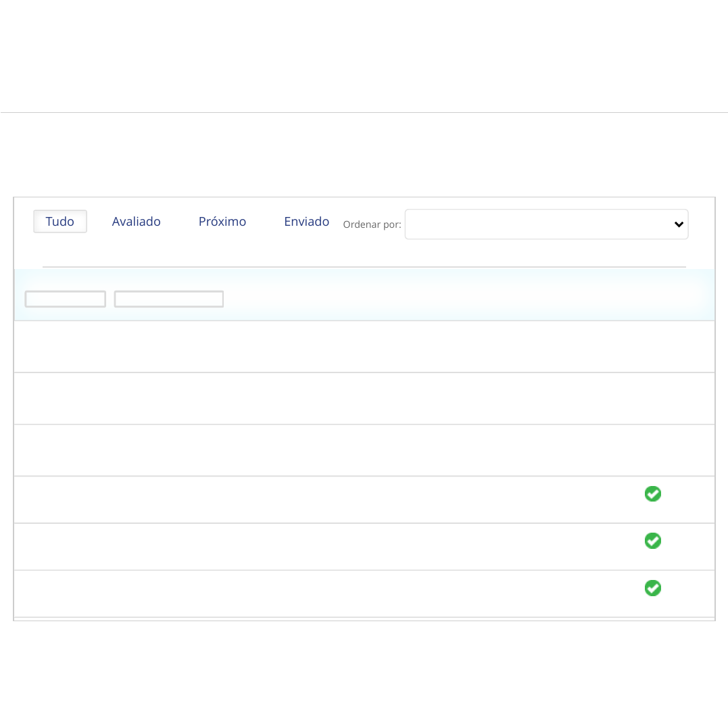Viewport: 728px width, 728px height.
Task: Click the last green checkmark status icon
Action: tap(652, 588)
